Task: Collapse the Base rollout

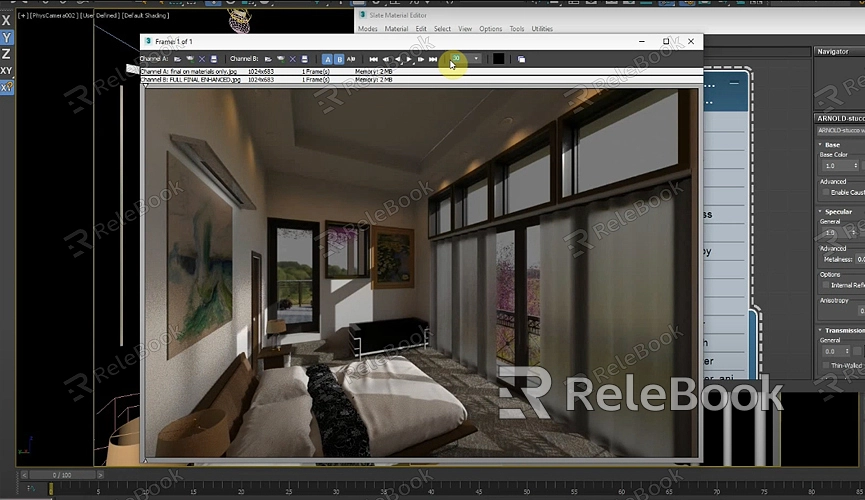Action: 820,145
